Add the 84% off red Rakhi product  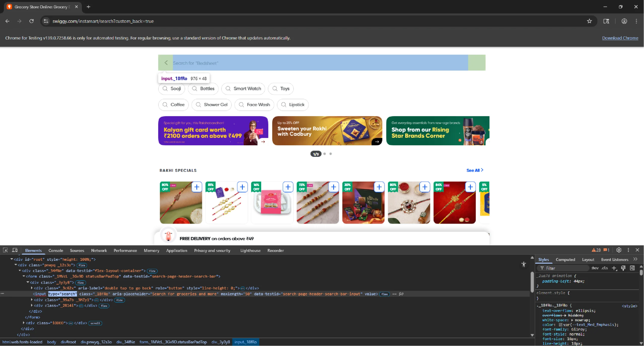point(470,187)
